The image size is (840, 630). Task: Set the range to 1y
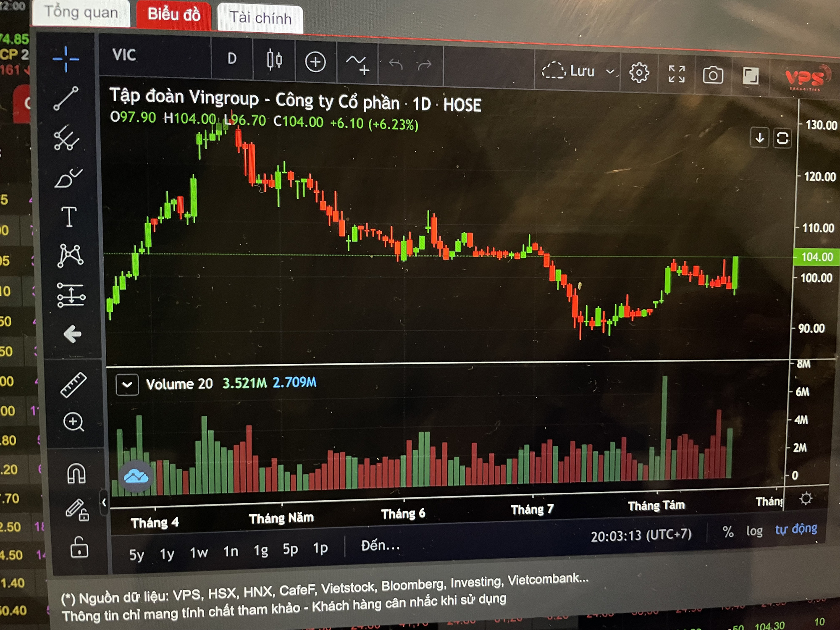click(x=167, y=554)
